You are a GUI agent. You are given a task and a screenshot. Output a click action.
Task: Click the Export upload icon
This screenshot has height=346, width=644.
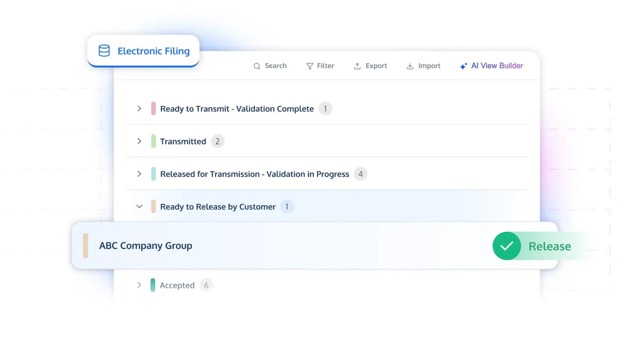point(357,66)
